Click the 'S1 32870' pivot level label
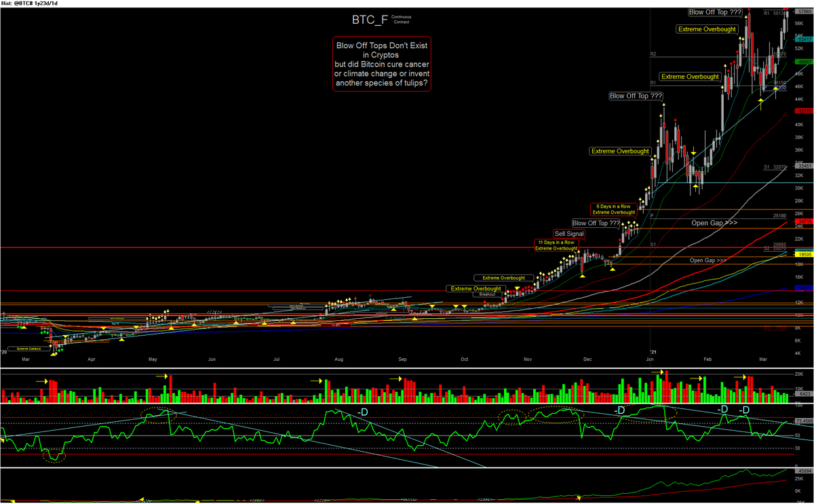814x504 pixels. 774,166
